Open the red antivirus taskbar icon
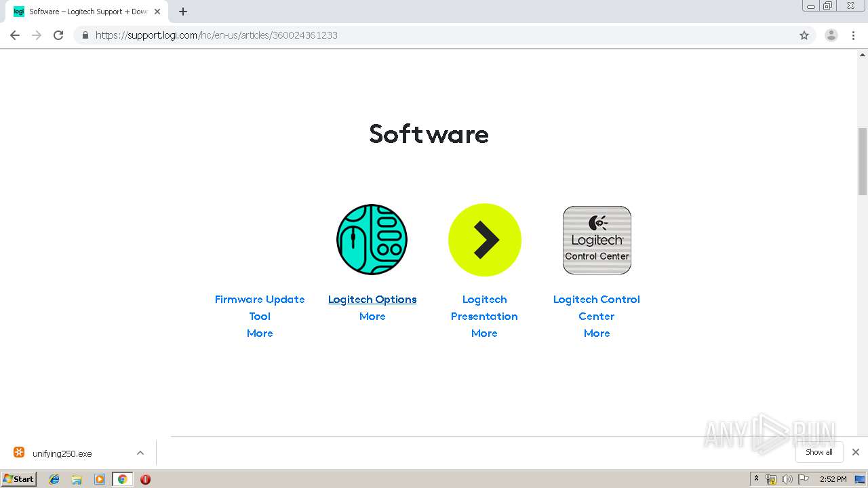 coord(145,479)
